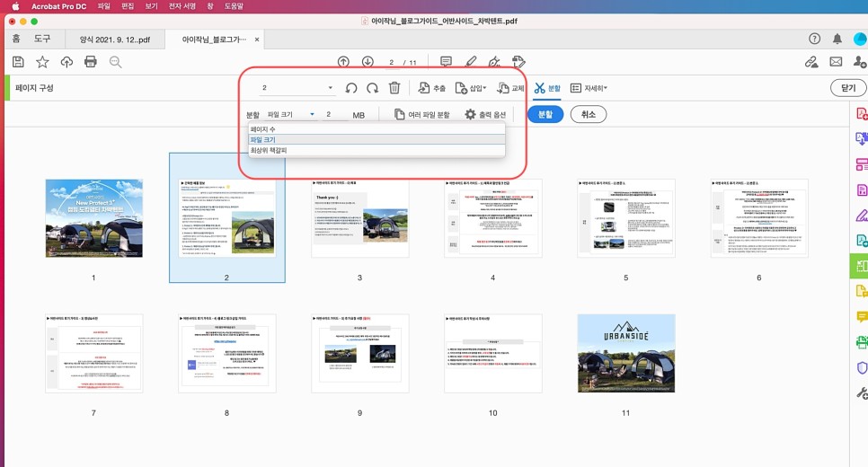
Task: Close the 아이작님_블로그가 document tab
Action: pyautogui.click(x=257, y=40)
